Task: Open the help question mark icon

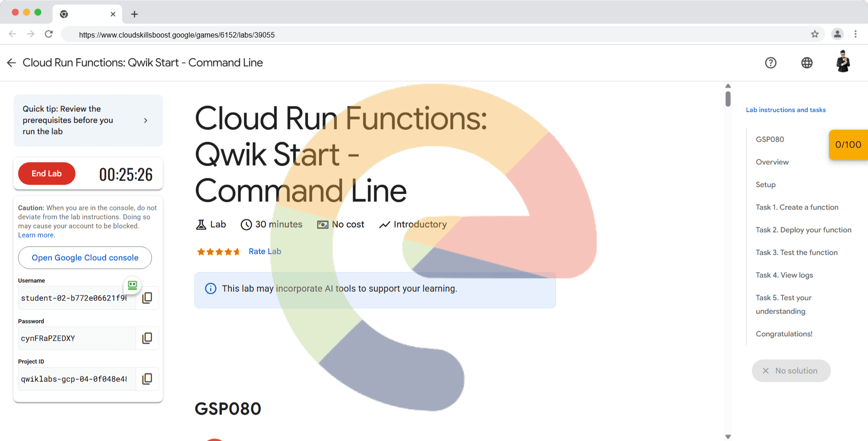Action: point(770,63)
